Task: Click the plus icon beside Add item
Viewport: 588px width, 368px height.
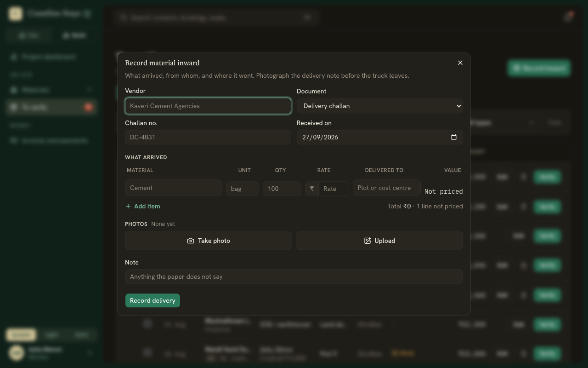Action: click(128, 206)
